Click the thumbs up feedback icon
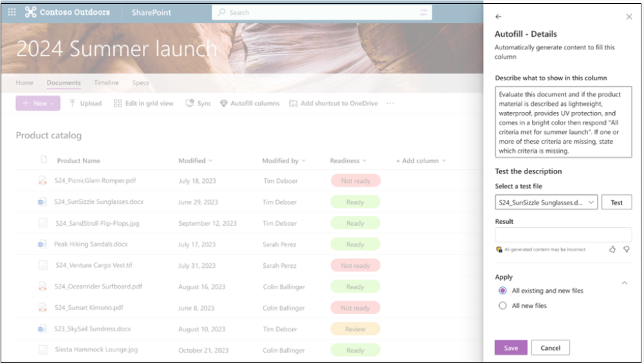644x363 pixels. point(612,249)
